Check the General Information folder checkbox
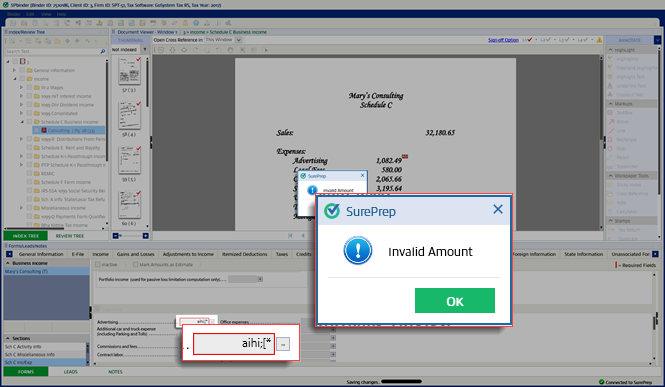This screenshot has width=665, height=387. [x=22, y=70]
